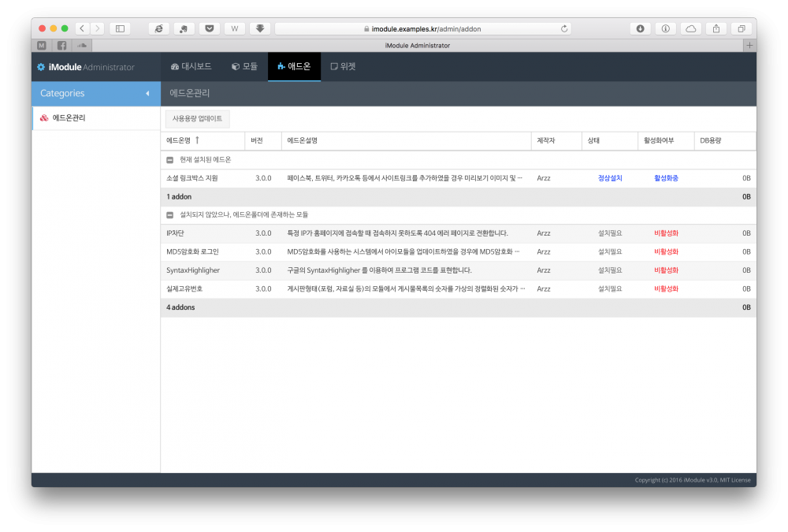
Task: Open the 대시보드 dashboard tab
Action: coord(191,67)
